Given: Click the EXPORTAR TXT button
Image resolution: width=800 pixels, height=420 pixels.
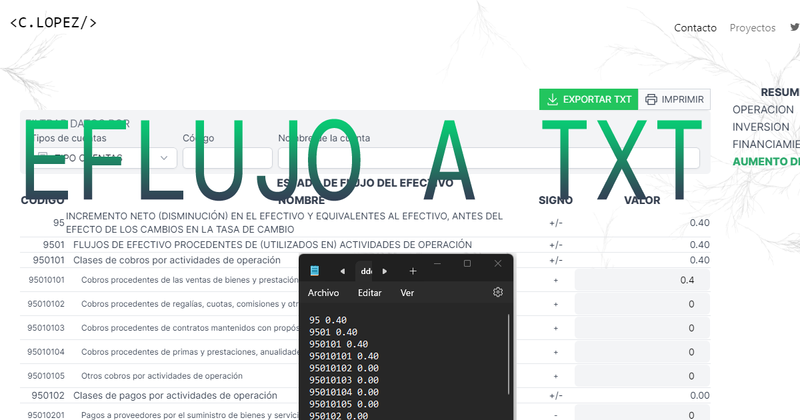Looking at the screenshot, I should click(x=588, y=99).
